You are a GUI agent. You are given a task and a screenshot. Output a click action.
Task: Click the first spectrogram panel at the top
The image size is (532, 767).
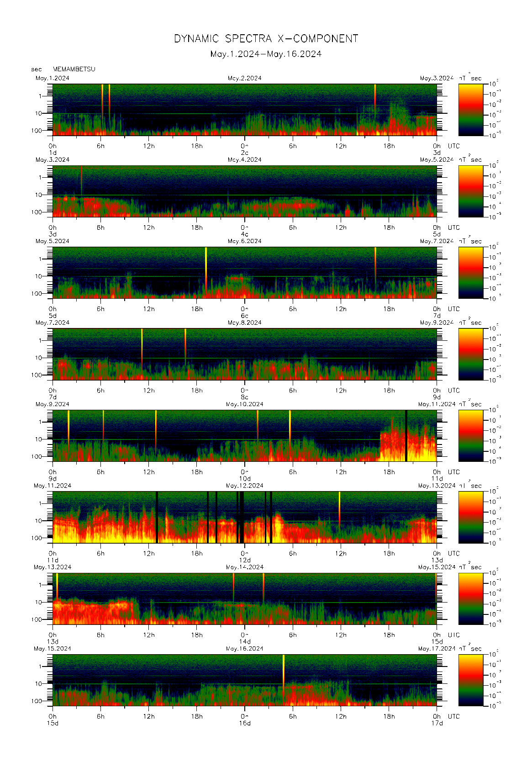[244, 110]
